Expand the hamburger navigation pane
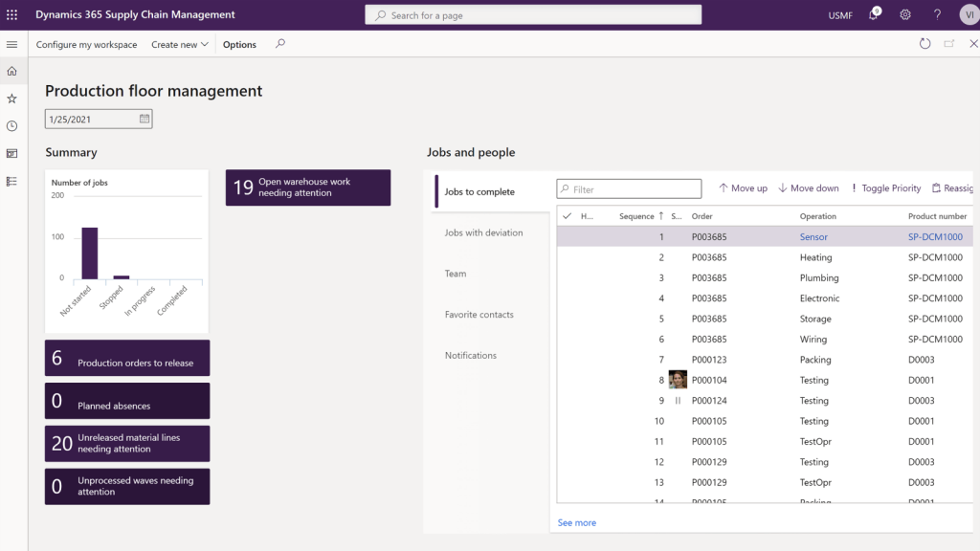The image size is (980, 551). (12, 44)
